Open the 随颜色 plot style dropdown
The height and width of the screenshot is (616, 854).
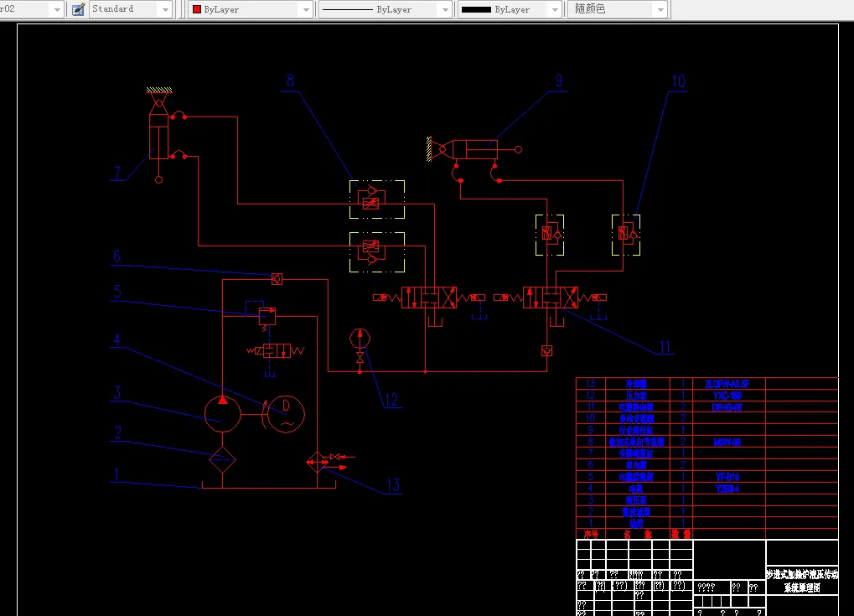(x=660, y=9)
